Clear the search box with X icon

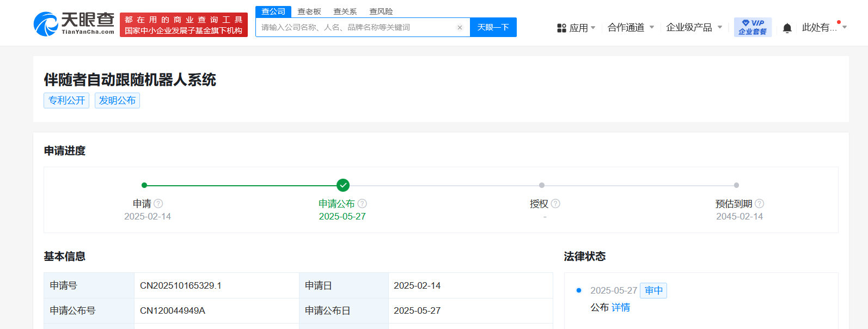tap(460, 28)
